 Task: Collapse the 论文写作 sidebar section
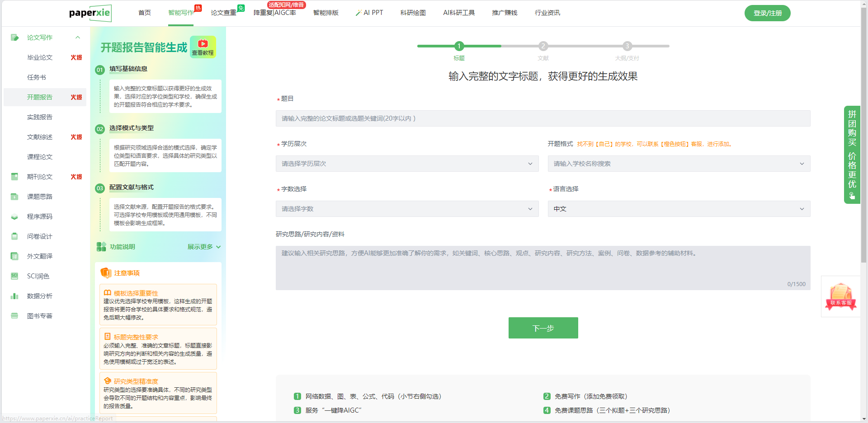(78, 38)
